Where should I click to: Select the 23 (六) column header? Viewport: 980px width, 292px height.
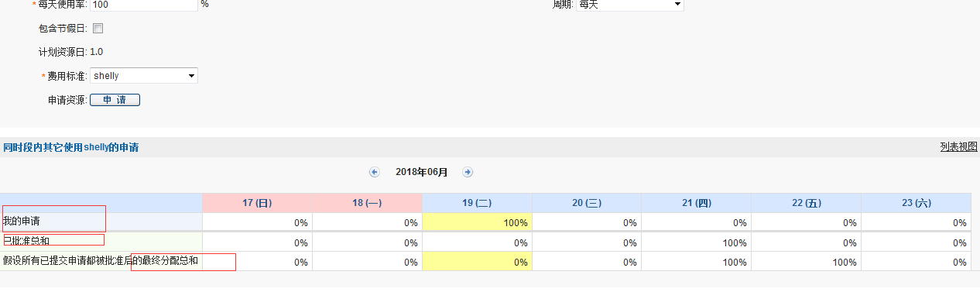[917, 203]
